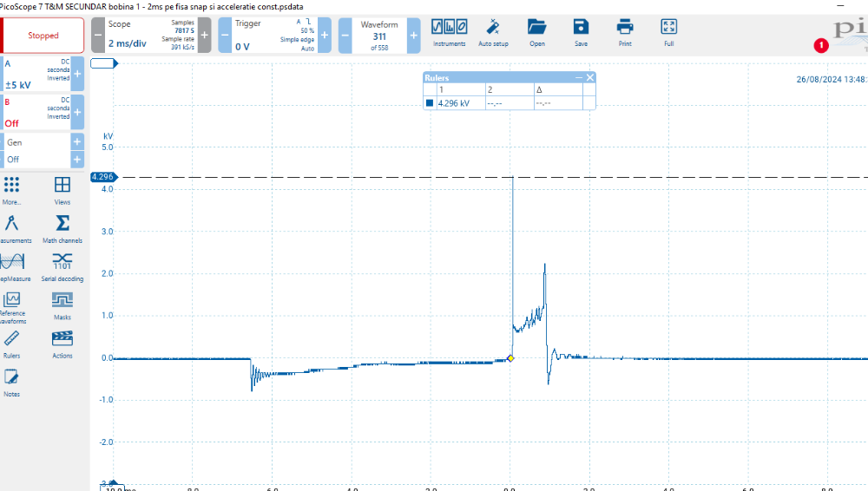The height and width of the screenshot is (491, 868).
Task: Open the Actions tool
Action: coord(62,343)
